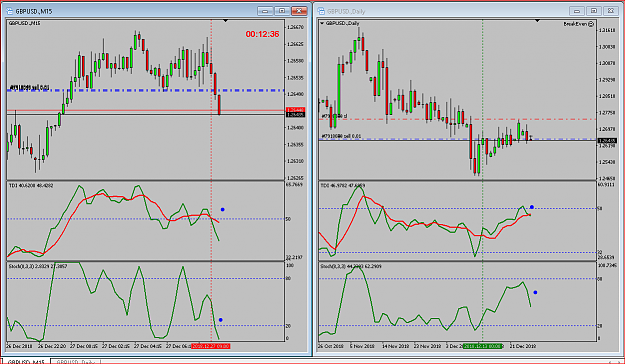The image size is (625, 364).
Task: Switch to the GBPUSD,M15 bottom tab
Action: [27, 362]
